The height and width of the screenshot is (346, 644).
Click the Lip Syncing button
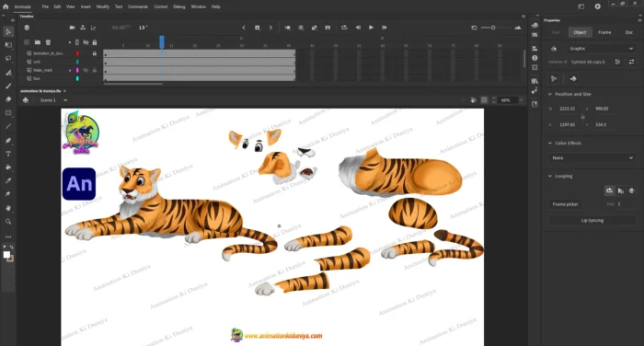click(592, 220)
